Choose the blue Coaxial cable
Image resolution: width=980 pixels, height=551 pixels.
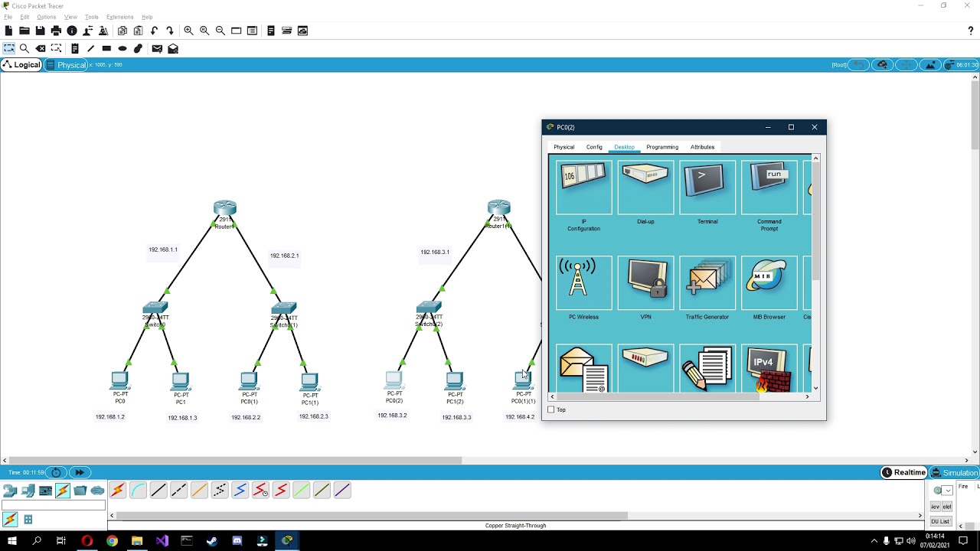click(x=240, y=491)
